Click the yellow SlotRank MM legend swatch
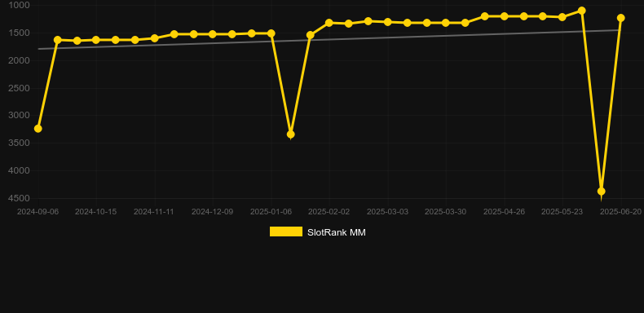 (x=286, y=231)
